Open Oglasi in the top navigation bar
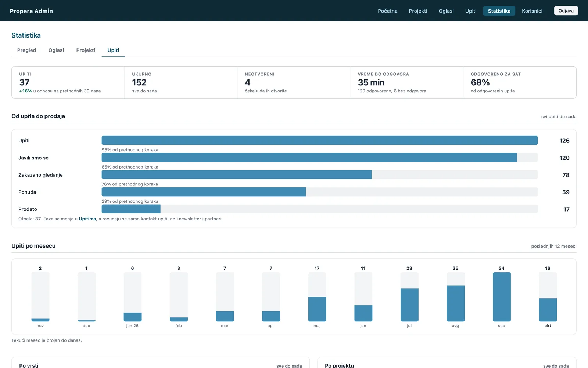This screenshot has width=588, height=368. click(x=446, y=11)
